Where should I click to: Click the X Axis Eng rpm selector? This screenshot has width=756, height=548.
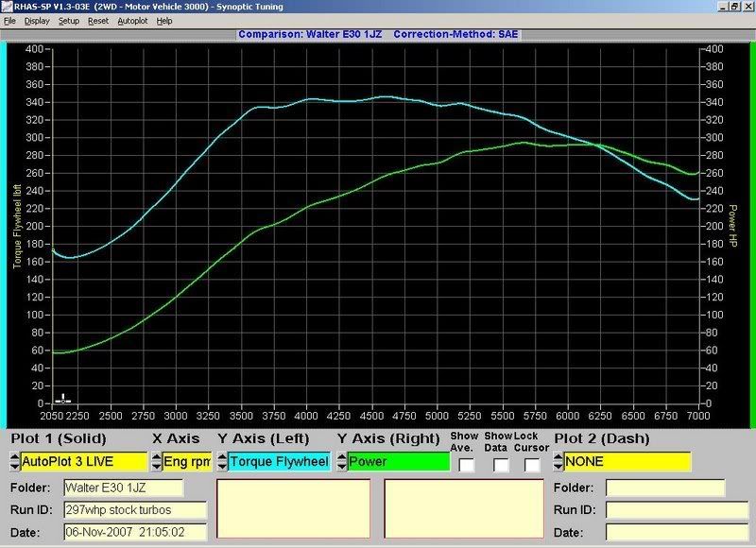coord(187,462)
